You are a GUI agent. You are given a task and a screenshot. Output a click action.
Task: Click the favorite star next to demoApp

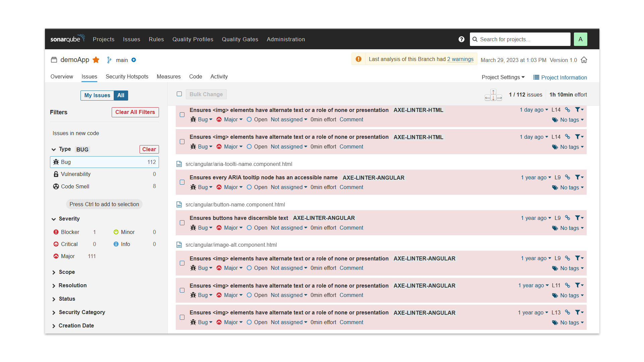pos(96,60)
